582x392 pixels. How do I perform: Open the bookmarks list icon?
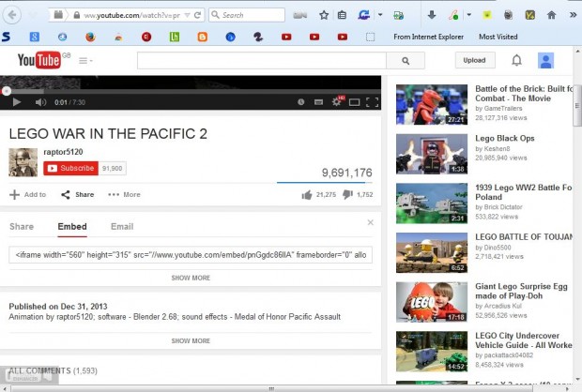[342, 15]
